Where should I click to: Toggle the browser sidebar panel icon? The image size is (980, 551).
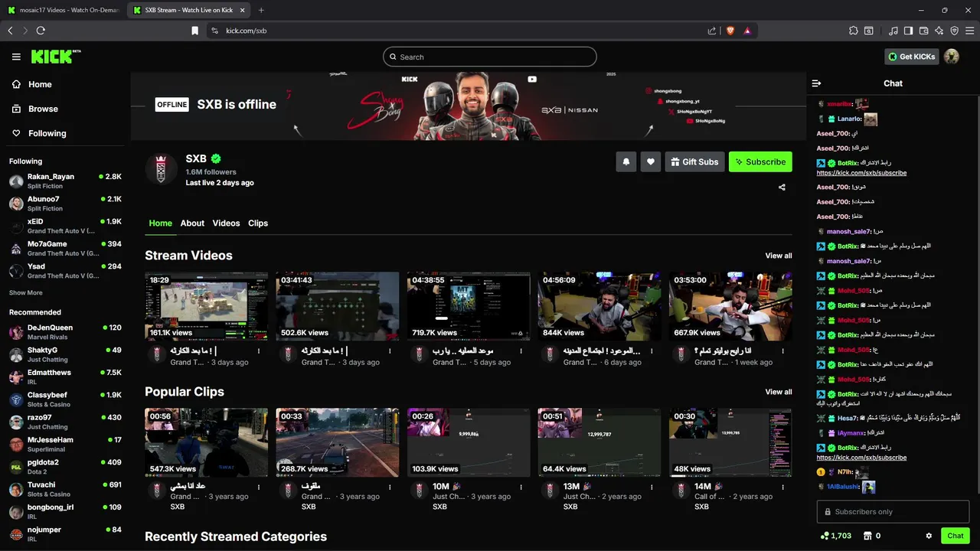click(908, 31)
